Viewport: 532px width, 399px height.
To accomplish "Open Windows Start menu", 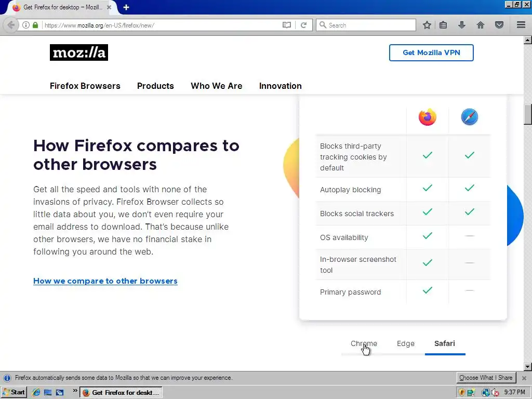I will tap(14, 392).
